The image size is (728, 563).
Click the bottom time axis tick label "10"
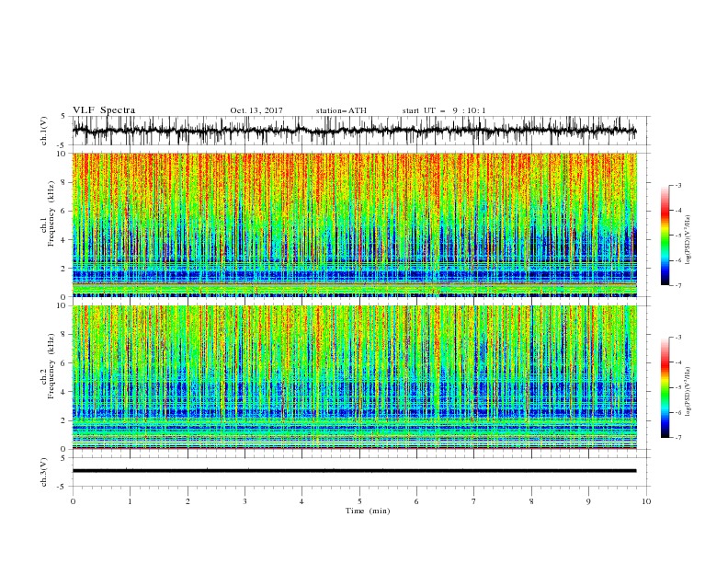click(646, 501)
